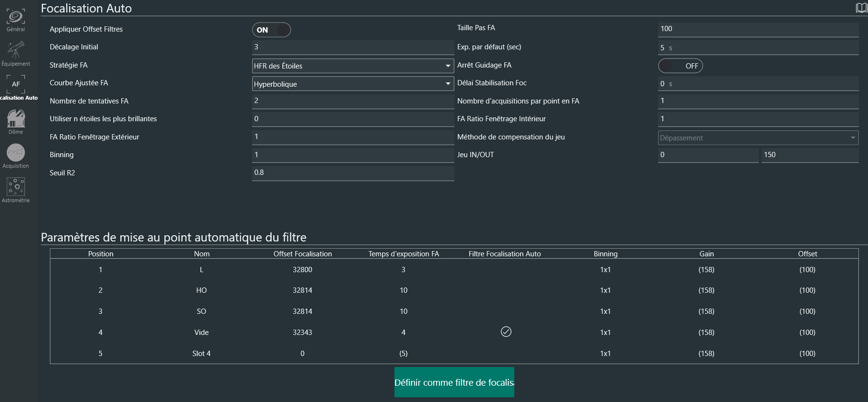Toggle Appliquer Offset Filtres switch

(271, 30)
